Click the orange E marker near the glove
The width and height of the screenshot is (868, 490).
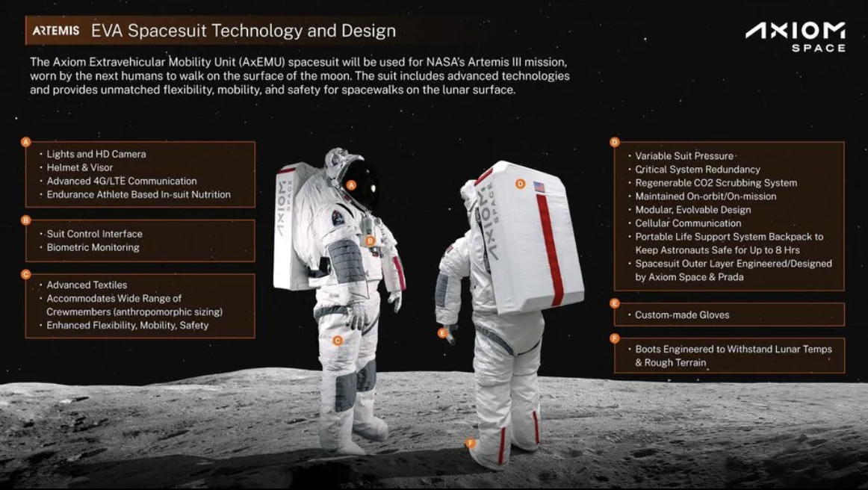click(x=442, y=332)
